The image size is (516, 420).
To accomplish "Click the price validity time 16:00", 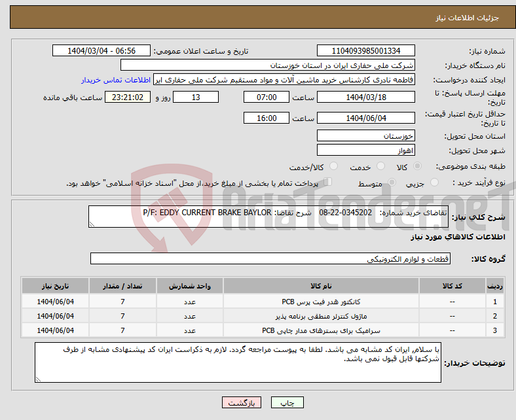I will 267,118.
